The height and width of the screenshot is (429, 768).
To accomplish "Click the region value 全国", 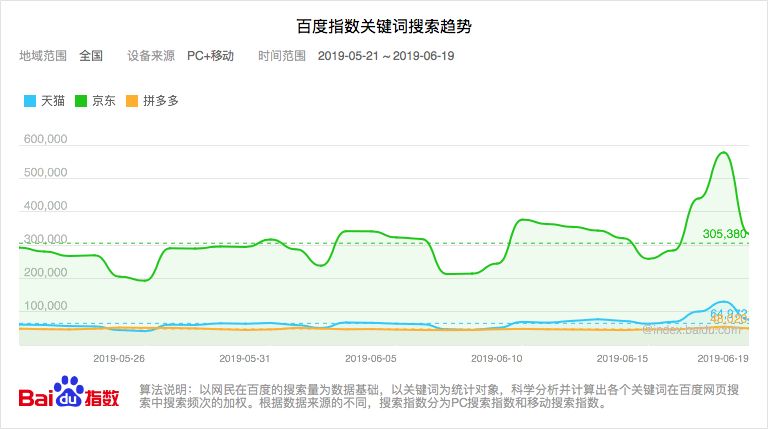I will [91, 56].
